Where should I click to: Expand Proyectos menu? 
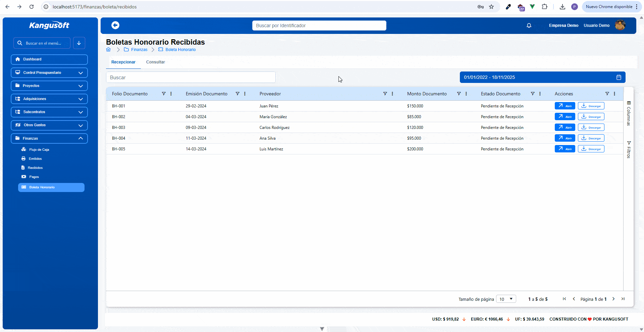49,86
